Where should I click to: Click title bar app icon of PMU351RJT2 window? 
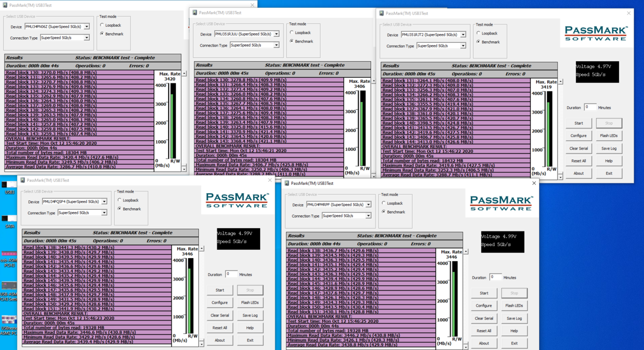coord(382,13)
